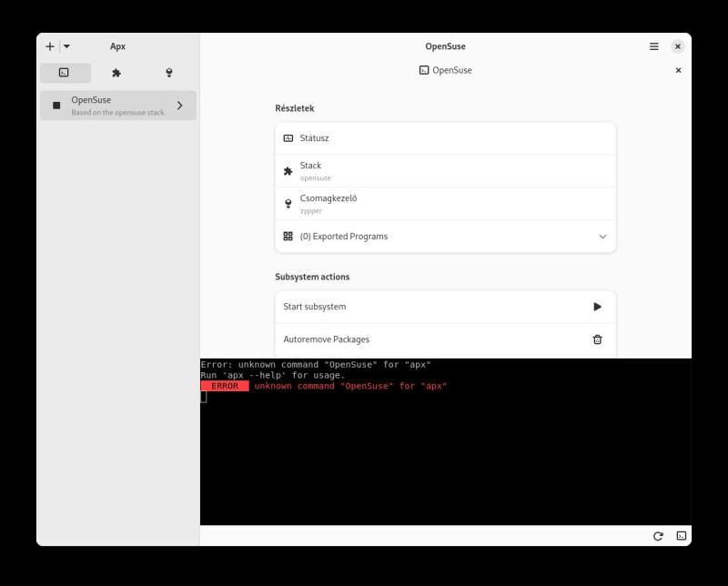The image size is (728, 586).
Task: Click the Subsystem actions heading
Action: click(x=312, y=277)
